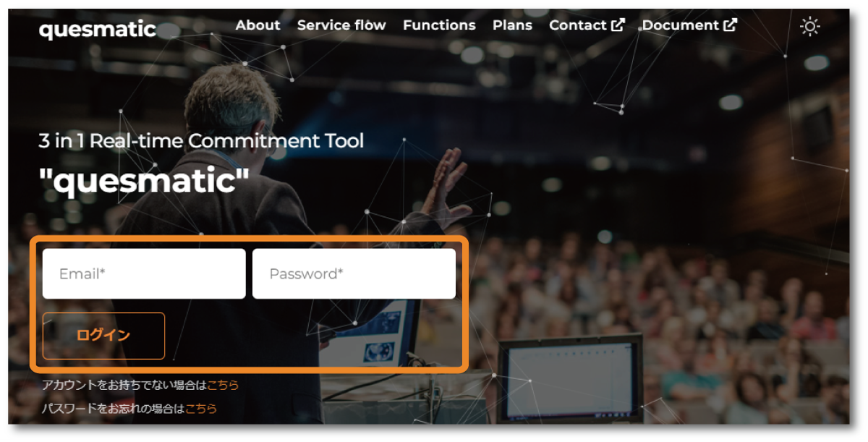Image resolution: width=868 pixels, height=442 pixels.
Task: Follow こちら link for forgotten password
Action: (x=201, y=408)
